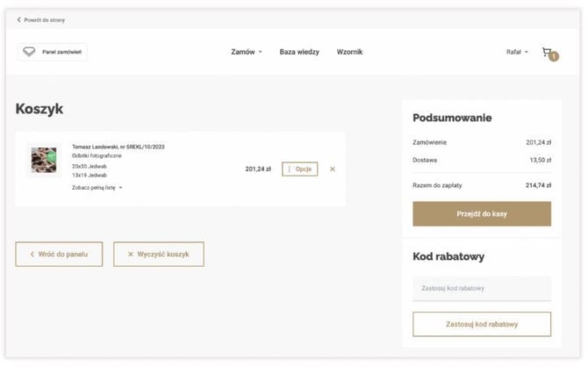Click the left arrow in Wróć do panelu
Image resolution: width=588 pixels, height=367 pixels.
pyautogui.click(x=32, y=254)
